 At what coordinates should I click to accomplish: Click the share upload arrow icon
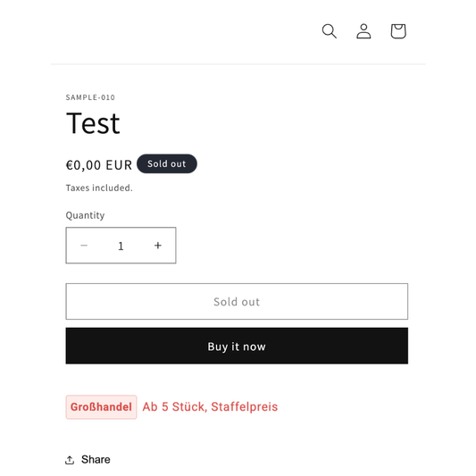click(70, 460)
